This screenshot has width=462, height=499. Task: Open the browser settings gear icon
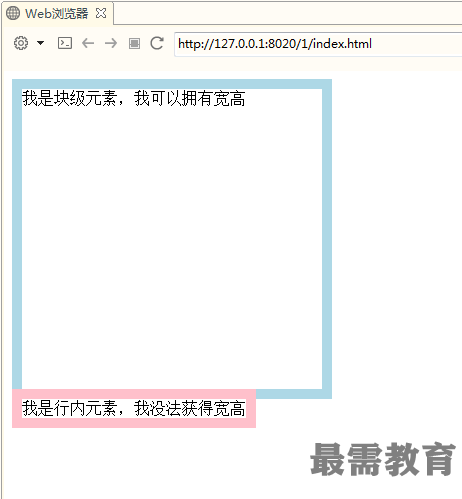coord(21,43)
